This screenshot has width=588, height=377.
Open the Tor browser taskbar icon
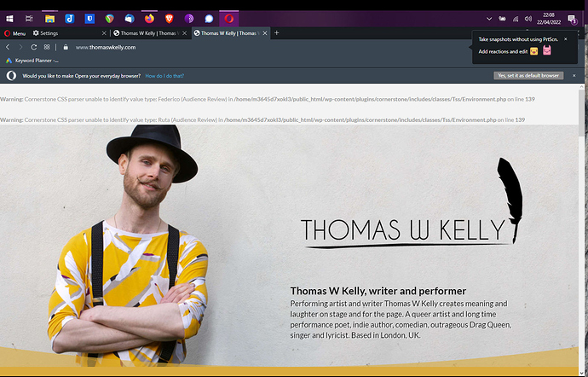pyautogui.click(x=189, y=19)
